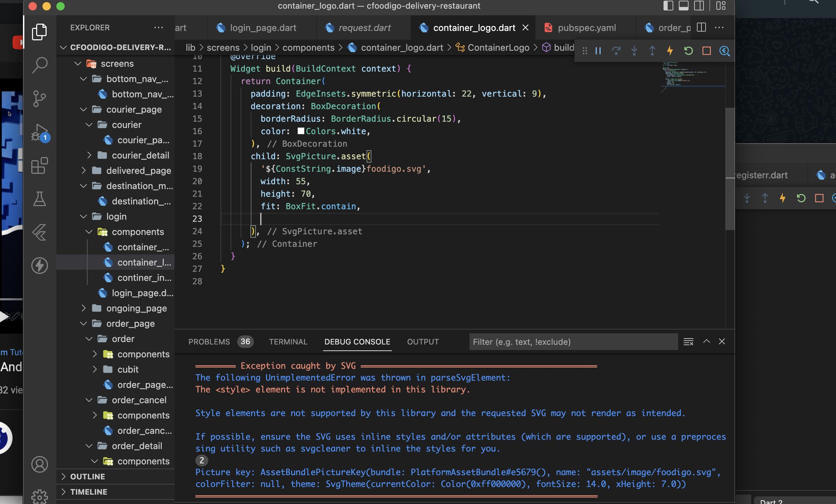Click the Colors.white color swatch
This screenshot has height=504, width=836.
301,131
